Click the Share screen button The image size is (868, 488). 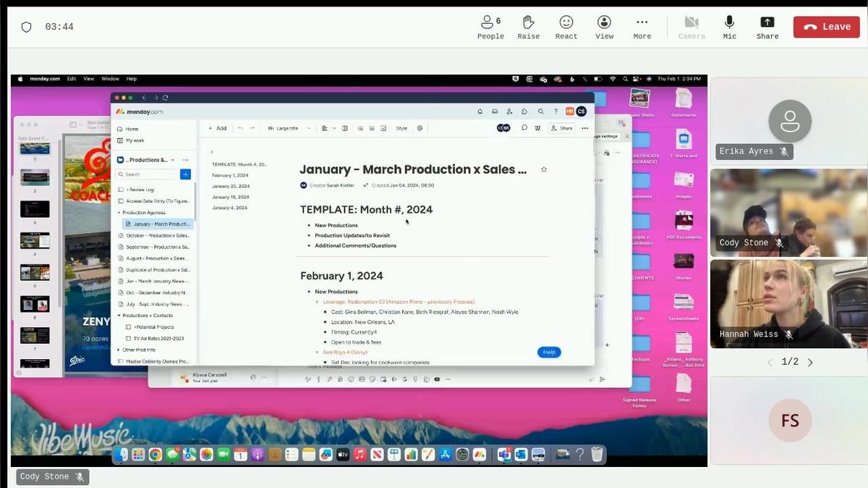(767, 28)
